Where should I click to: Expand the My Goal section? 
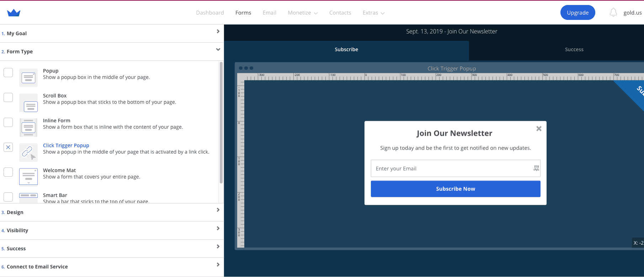[218, 32]
